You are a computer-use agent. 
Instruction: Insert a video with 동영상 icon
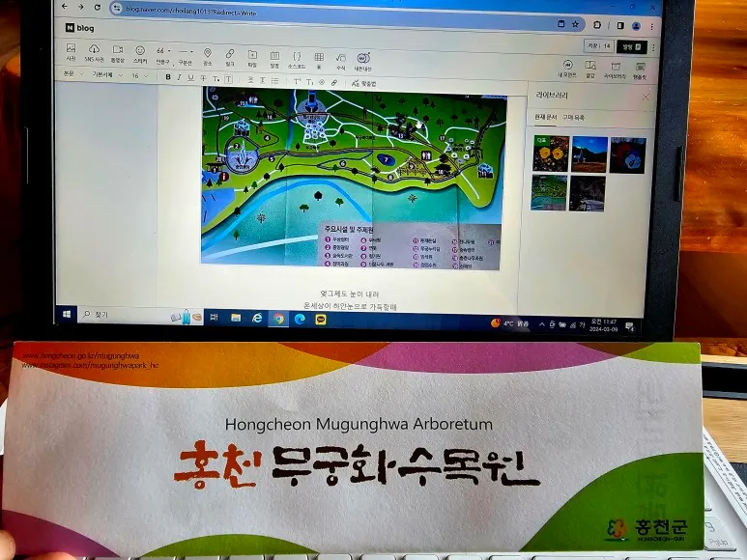point(117,51)
